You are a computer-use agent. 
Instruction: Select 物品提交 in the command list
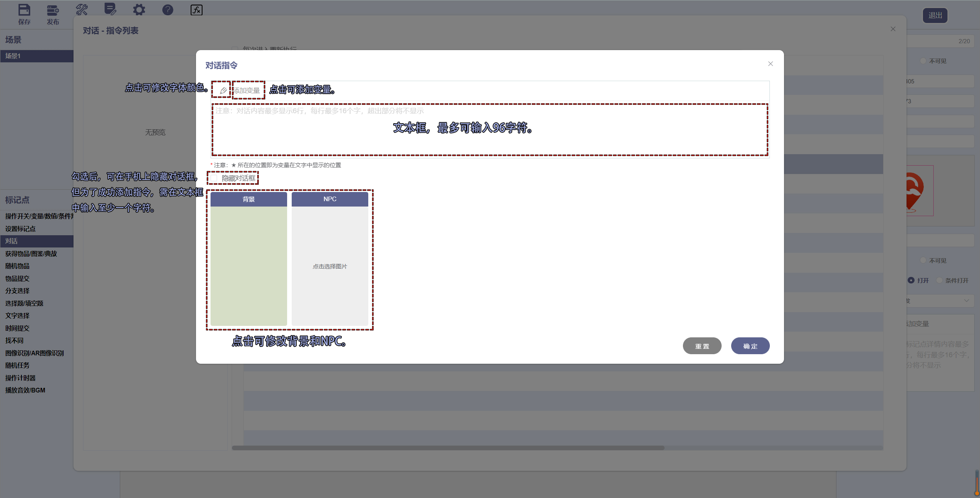tap(17, 278)
